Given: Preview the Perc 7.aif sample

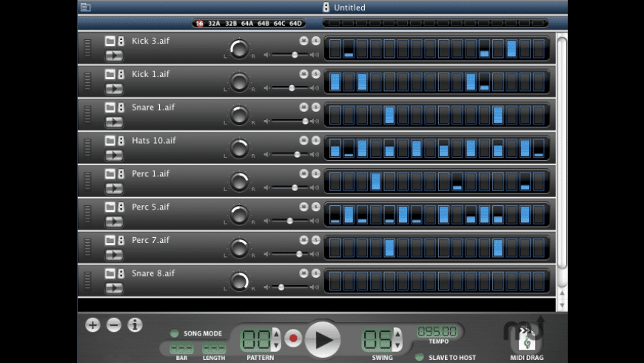Looking at the screenshot, I should (114, 256).
